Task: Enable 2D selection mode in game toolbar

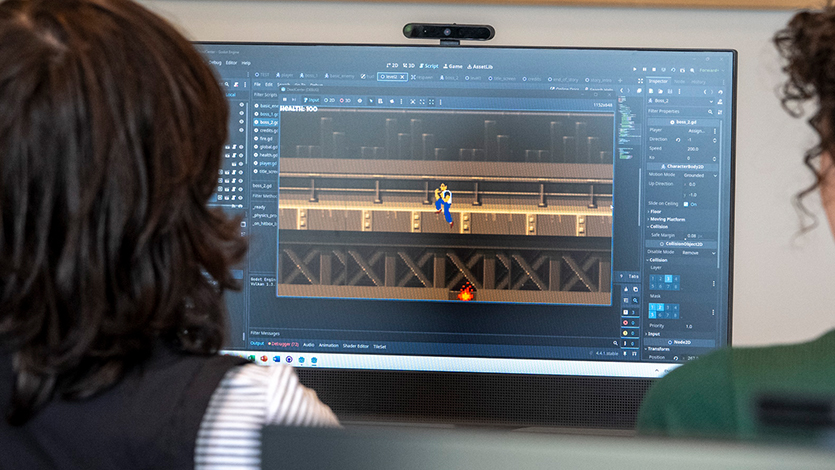Action: point(330,100)
